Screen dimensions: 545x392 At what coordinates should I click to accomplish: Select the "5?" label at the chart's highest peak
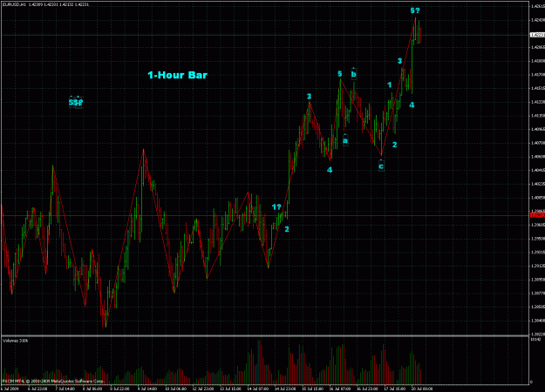tap(415, 10)
